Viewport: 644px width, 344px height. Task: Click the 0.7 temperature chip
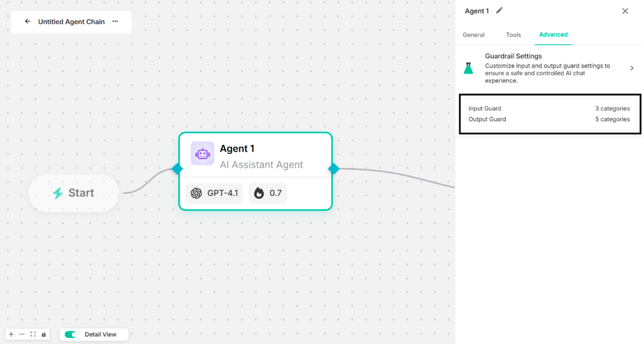[268, 193]
